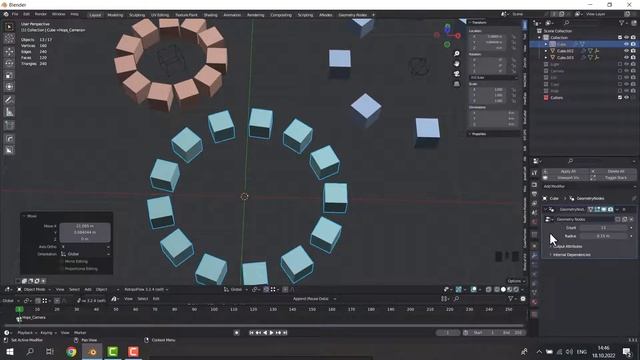Expand the Cube.003 tree item
Viewport: 640px width, 360px height.
click(x=546, y=58)
